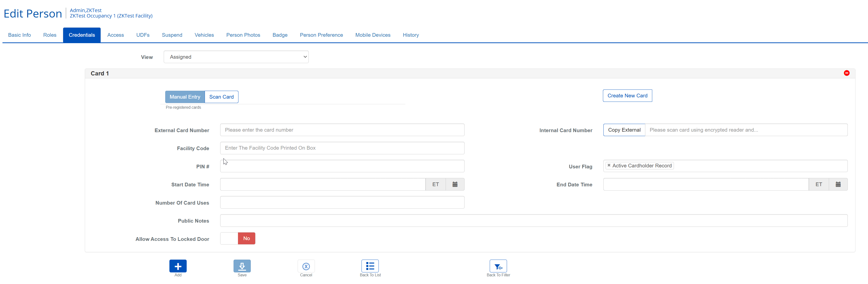Click the Cancel X icon
Image resolution: width=868 pixels, height=284 pixels.
pyautogui.click(x=306, y=266)
